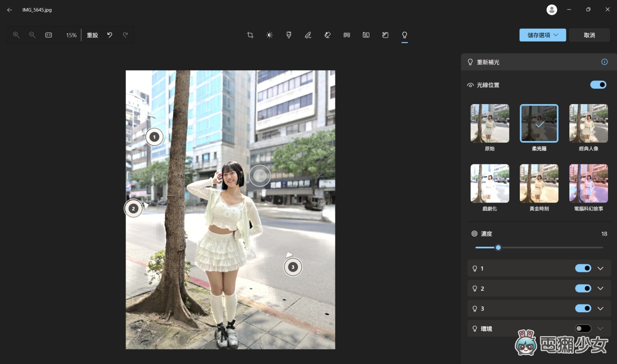Click 重設 to reset edits
This screenshot has height=364, width=617.
tap(93, 35)
